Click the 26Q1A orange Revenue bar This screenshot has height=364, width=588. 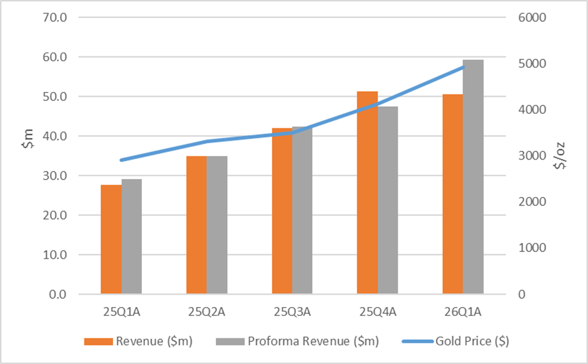453,194
